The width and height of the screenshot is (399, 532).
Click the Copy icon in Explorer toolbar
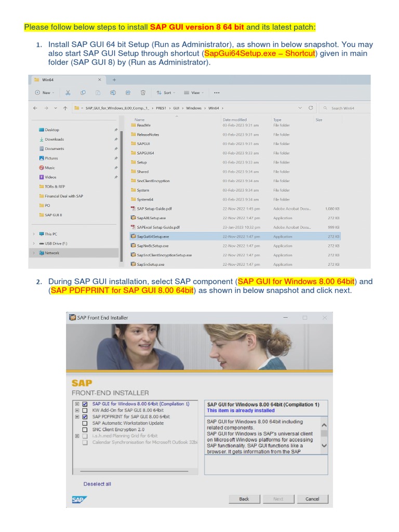point(83,92)
